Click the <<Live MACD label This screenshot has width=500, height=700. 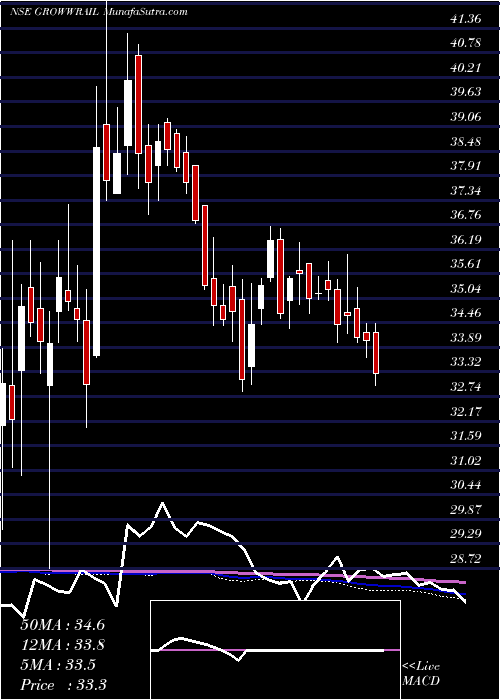tap(421, 673)
